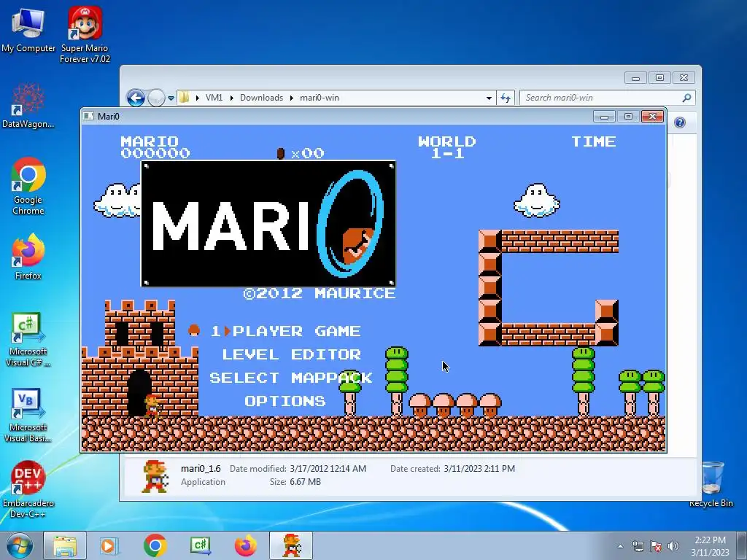The image size is (747, 560).
Task: Open Firefox from the taskbar
Action: [246, 545]
